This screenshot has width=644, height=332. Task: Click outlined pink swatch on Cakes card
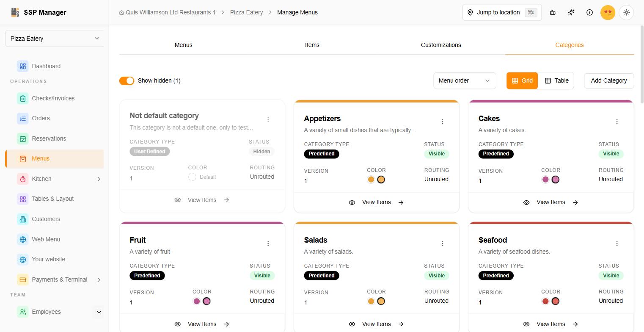(x=556, y=180)
